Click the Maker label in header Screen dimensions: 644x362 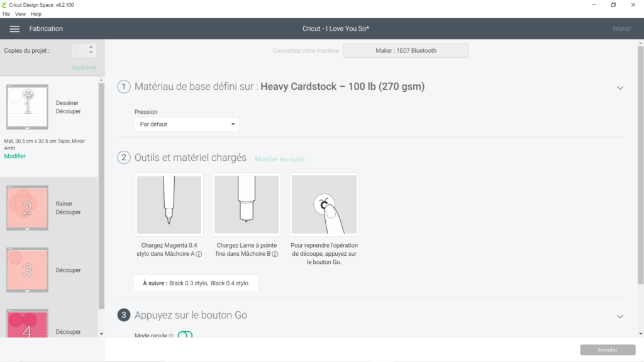tap(622, 29)
